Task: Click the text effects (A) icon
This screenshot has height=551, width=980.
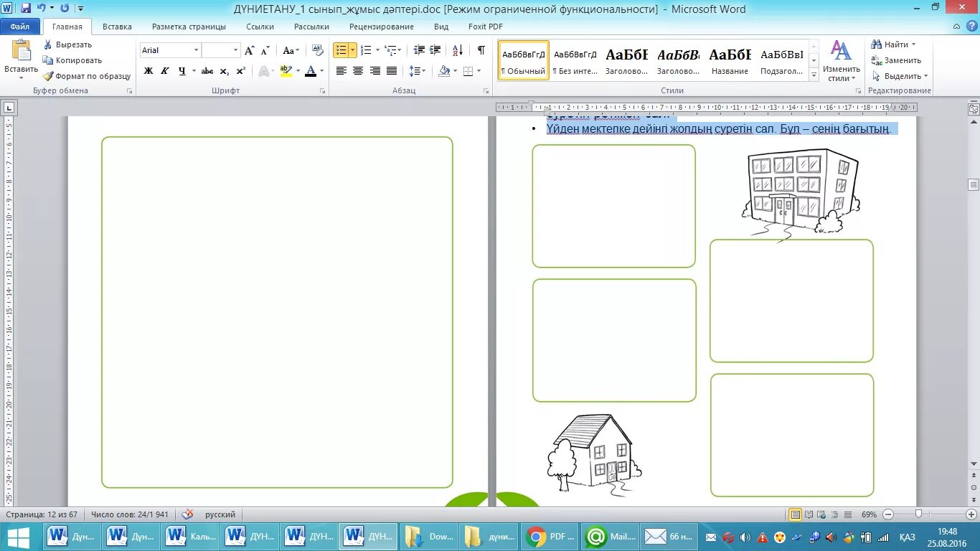Action: 263,71
